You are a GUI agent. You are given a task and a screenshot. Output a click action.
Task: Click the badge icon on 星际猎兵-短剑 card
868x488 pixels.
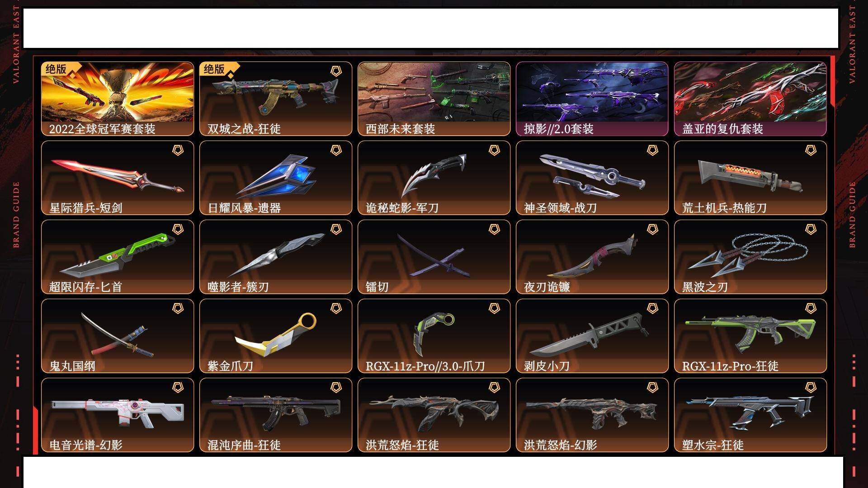click(178, 150)
